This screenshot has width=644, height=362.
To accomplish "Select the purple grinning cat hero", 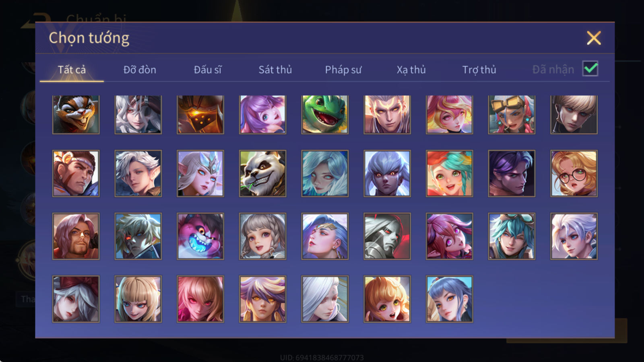I will click(x=200, y=236).
